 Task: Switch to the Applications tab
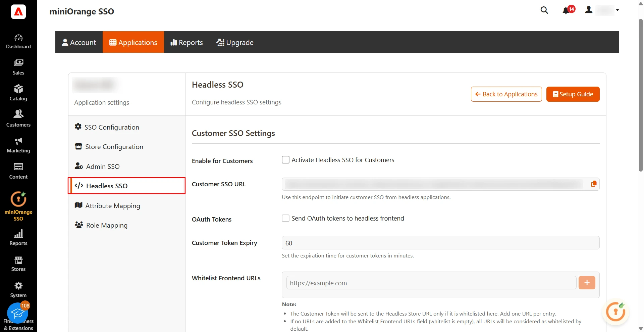(133, 42)
